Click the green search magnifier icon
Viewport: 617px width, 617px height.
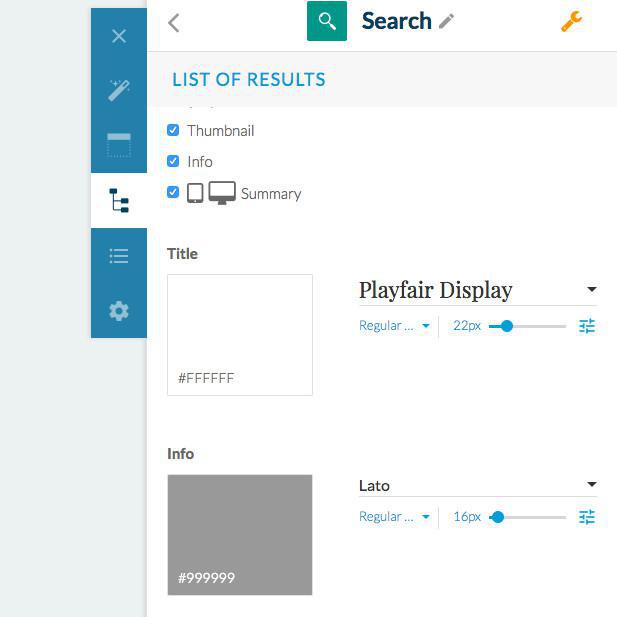(x=327, y=21)
